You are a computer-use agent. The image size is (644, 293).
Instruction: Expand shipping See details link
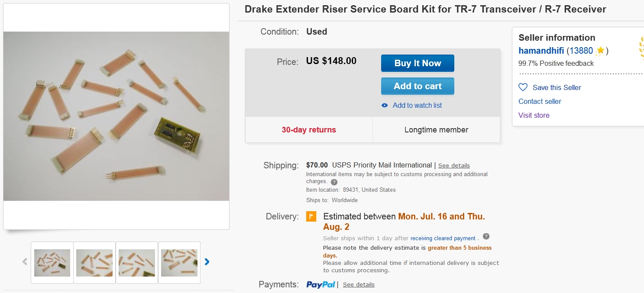(x=454, y=165)
